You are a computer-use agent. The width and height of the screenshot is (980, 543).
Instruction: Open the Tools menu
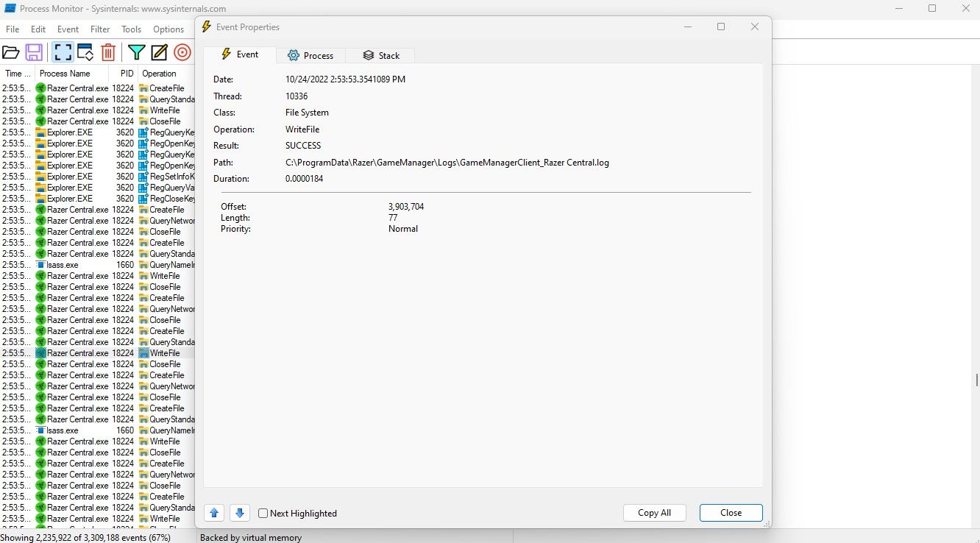tap(131, 29)
